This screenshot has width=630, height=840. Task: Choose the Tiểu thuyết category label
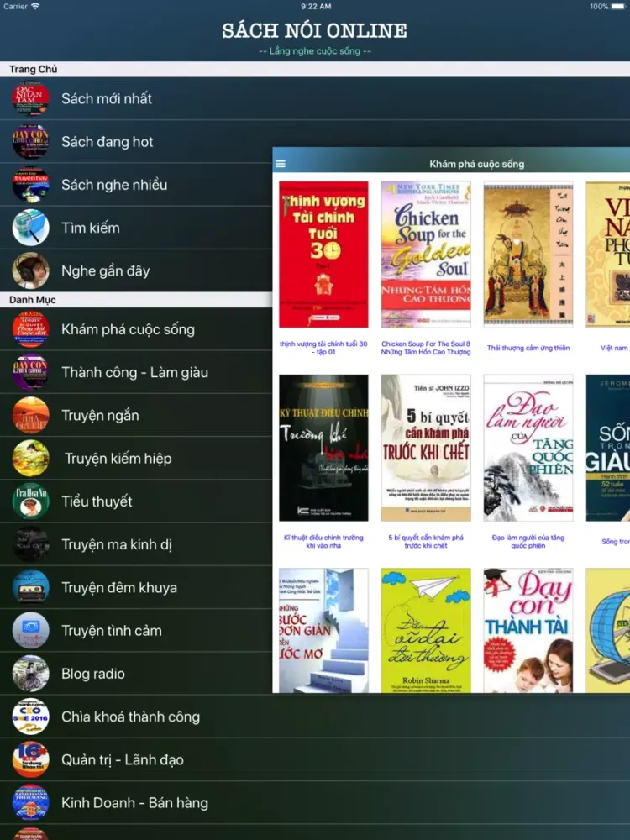point(97,501)
